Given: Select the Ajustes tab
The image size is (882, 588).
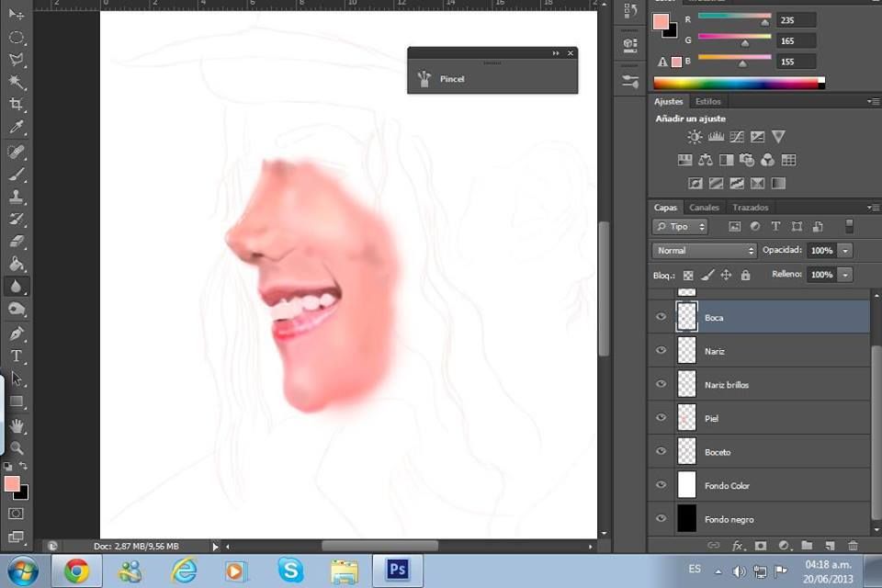Looking at the screenshot, I should point(668,101).
